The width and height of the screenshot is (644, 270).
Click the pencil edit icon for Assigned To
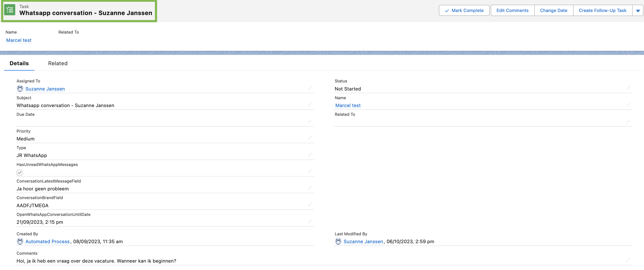[310, 88]
